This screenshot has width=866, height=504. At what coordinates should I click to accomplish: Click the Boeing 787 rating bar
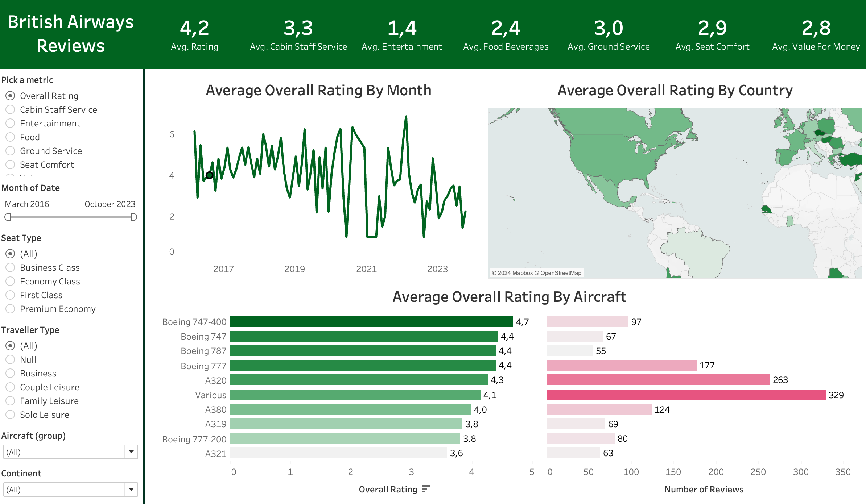(363, 351)
